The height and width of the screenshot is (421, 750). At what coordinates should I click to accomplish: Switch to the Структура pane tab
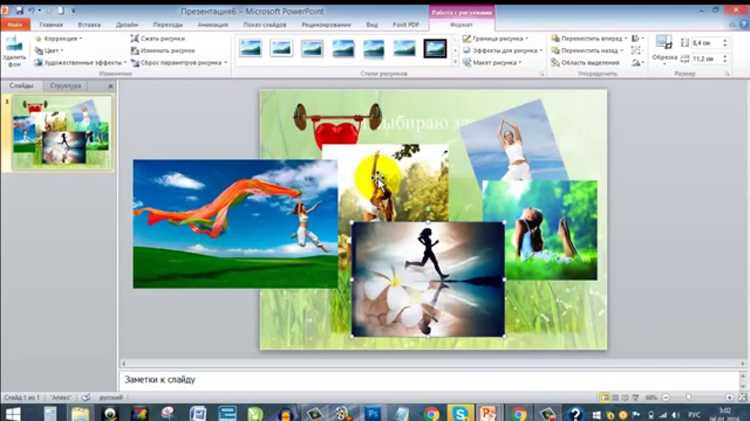[x=66, y=86]
